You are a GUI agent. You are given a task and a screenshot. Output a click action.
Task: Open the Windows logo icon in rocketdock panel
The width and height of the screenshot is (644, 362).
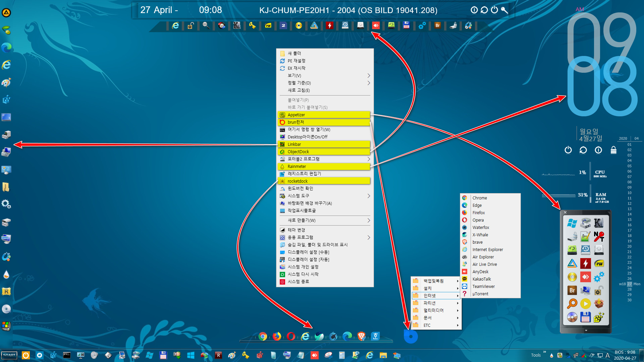click(x=572, y=223)
